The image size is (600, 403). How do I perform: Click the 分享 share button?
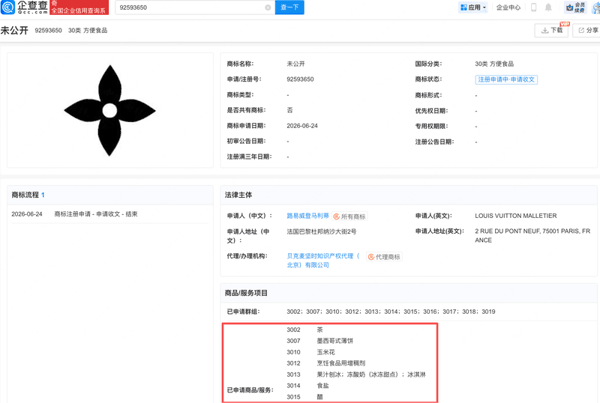[x=587, y=30]
